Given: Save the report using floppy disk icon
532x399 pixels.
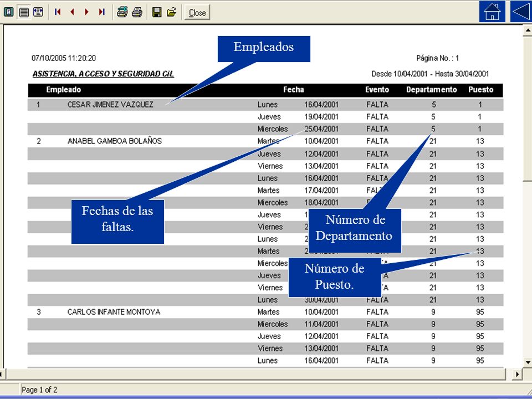Looking at the screenshot, I should tap(157, 12).
